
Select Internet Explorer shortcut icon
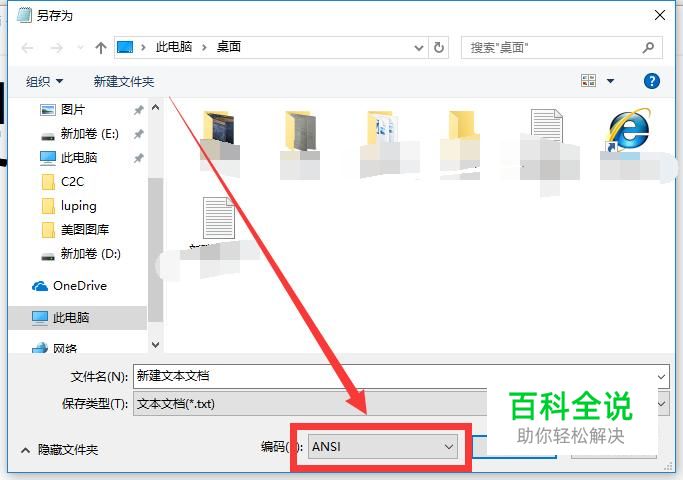pos(629,130)
